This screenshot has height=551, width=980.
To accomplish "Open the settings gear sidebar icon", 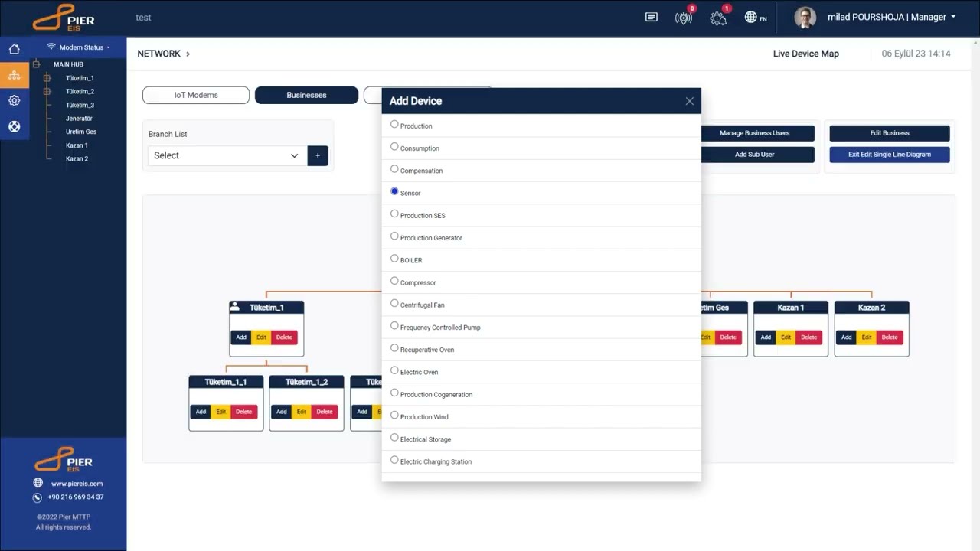I will tap(14, 100).
